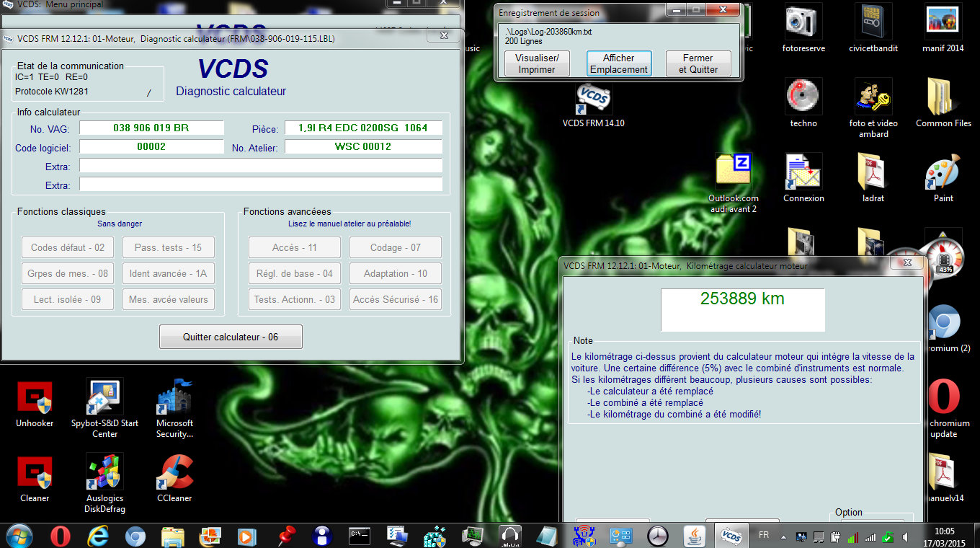Click the VCDS icon in the taskbar
Viewport: 980px width, 548px height.
(731, 536)
